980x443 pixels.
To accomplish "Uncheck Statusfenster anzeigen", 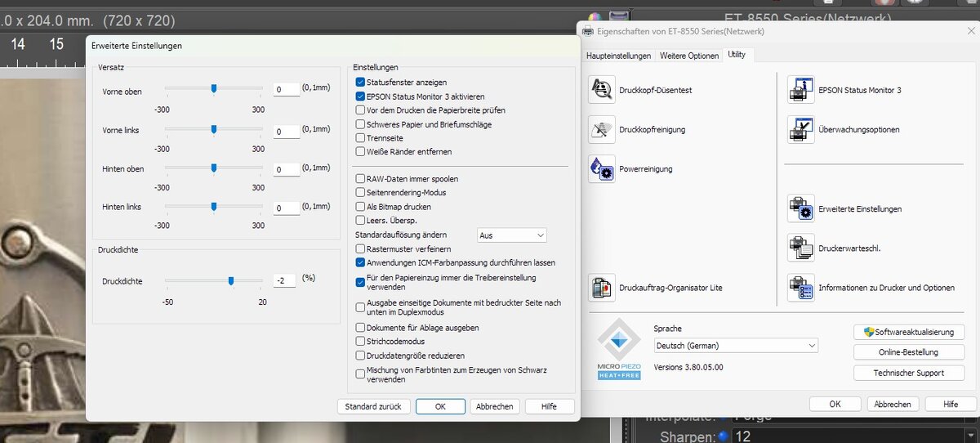I will tap(360, 83).
